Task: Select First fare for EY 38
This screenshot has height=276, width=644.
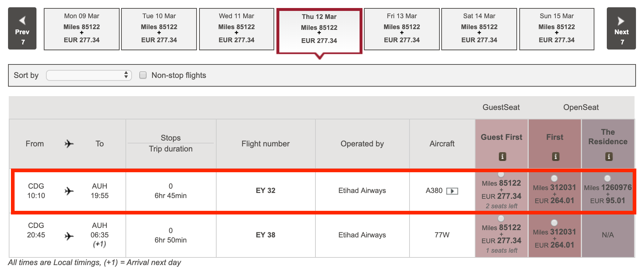Action: (554, 222)
